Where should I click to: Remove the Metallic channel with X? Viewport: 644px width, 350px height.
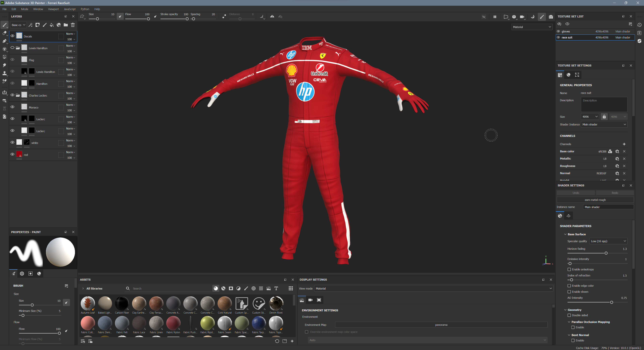624,159
